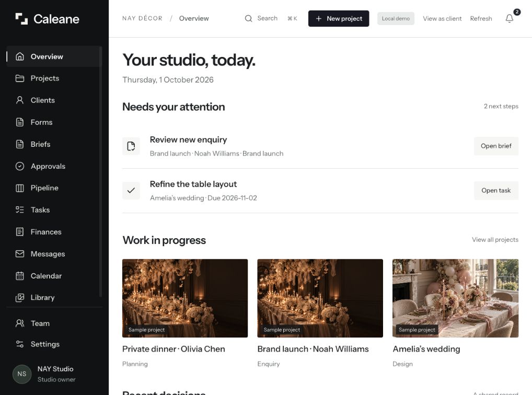The width and height of the screenshot is (532, 395).
Task: Go to Clients section
Action: pos(54,100)
